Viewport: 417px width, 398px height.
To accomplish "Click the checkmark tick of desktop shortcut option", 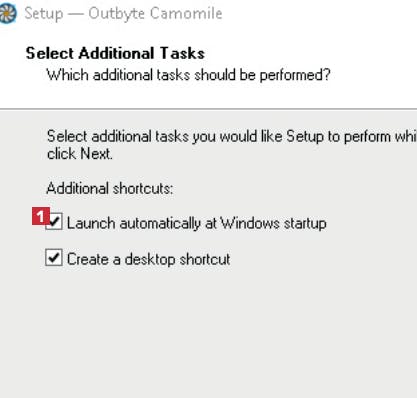I will [54, 258].
